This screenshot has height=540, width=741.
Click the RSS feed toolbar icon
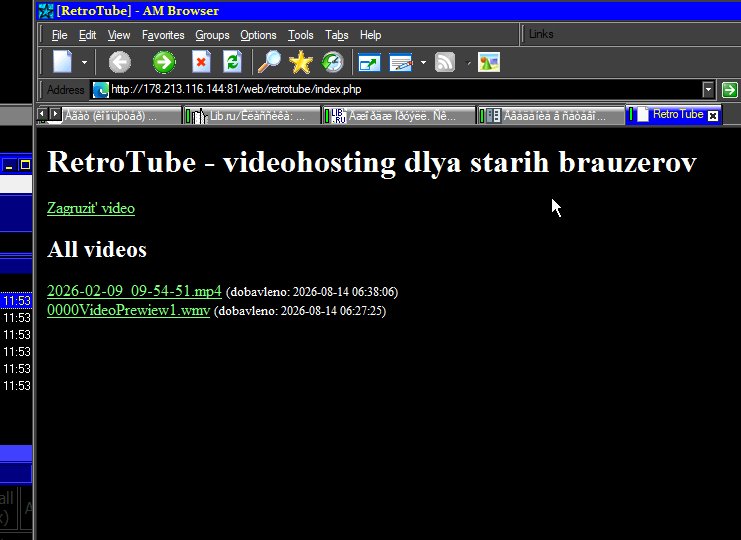[445, 62]
